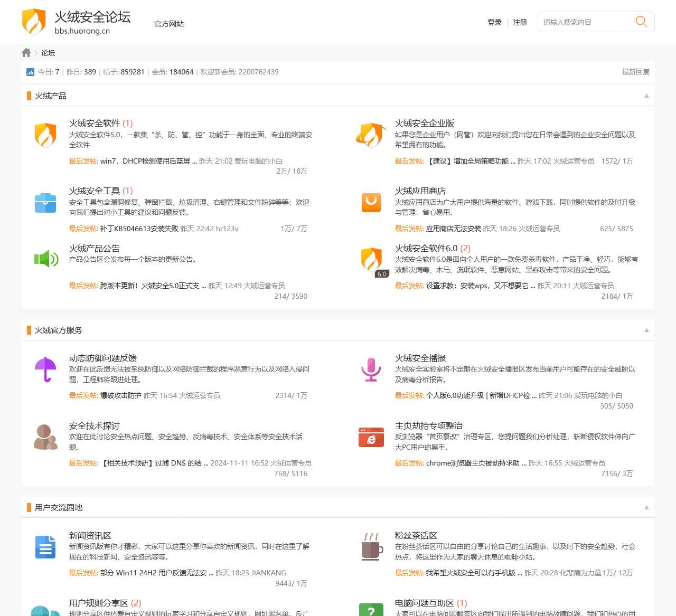Viewport: 676px width, 616px height.
Task: Open post '爆破攻击防护'
Action: tap(120, 395)
